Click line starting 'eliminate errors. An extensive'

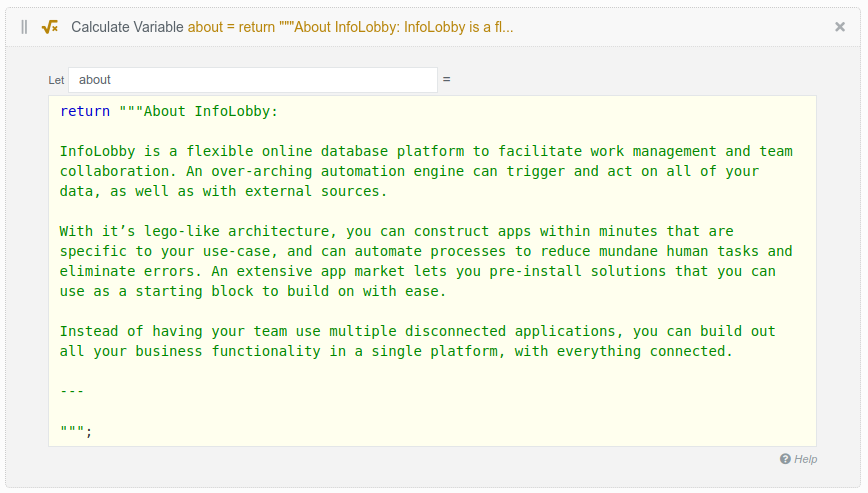coord(417,271)
